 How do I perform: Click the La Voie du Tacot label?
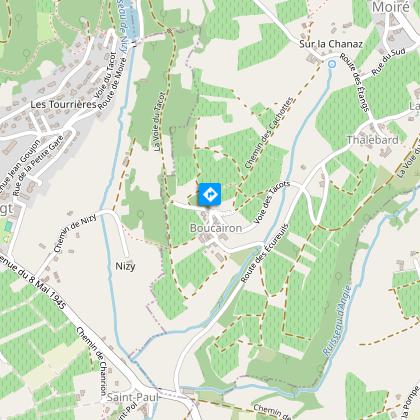(x=160, y=122)
